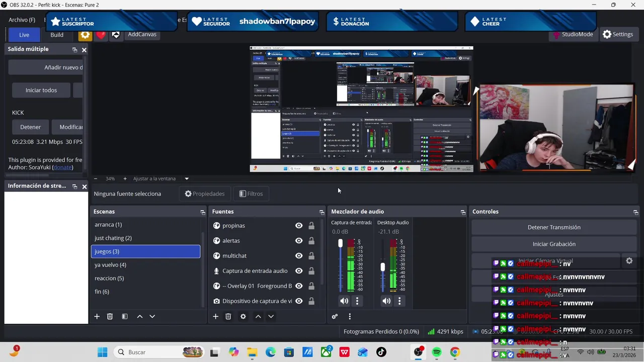Open advanced audio properties gears icon
Image resolution: width=644 pixels, height=362 pixels.
pyautogui.click(x=335, y=316)
